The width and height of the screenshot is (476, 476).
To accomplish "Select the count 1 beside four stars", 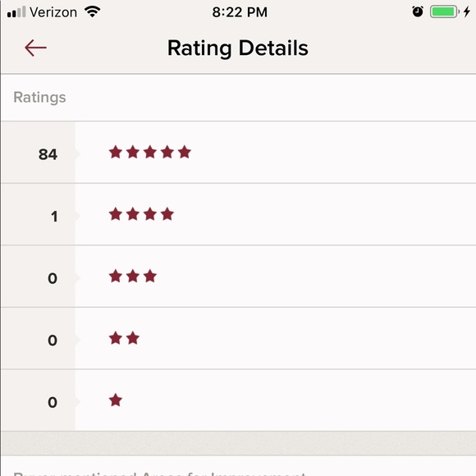I will (54, 217).
